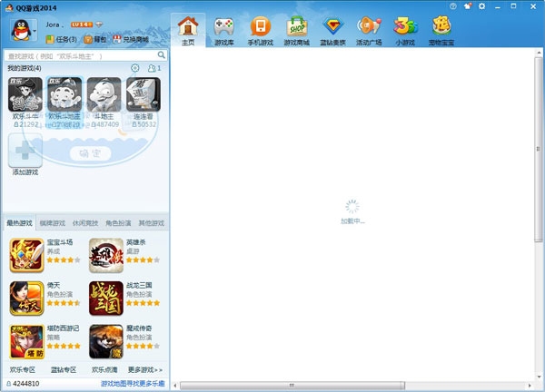Open 塔防西游记 game icon

click(26, 341)
